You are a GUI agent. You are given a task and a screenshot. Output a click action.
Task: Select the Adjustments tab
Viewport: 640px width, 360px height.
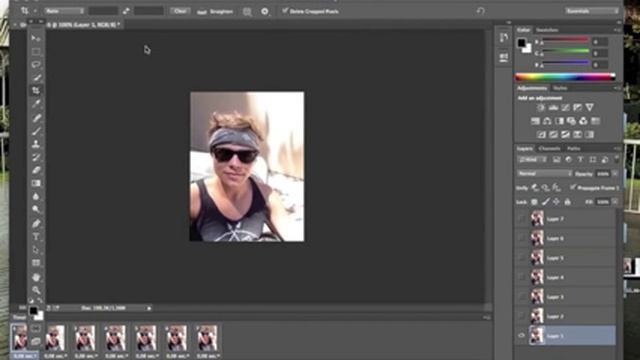(x=532, y=88)
